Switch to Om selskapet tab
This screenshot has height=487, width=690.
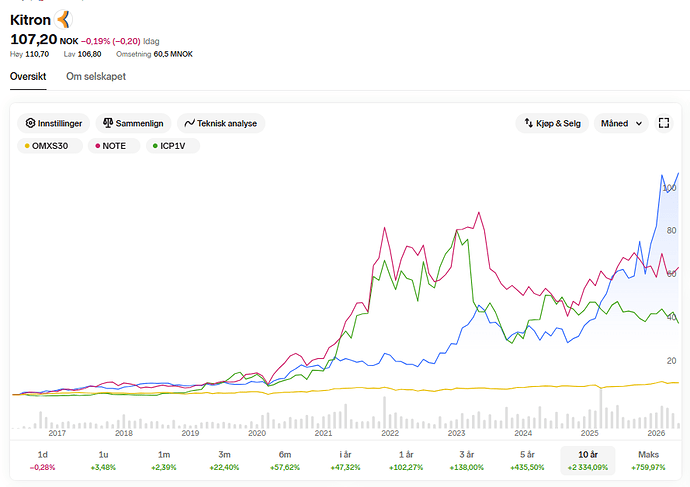click(x=96, y=77)
